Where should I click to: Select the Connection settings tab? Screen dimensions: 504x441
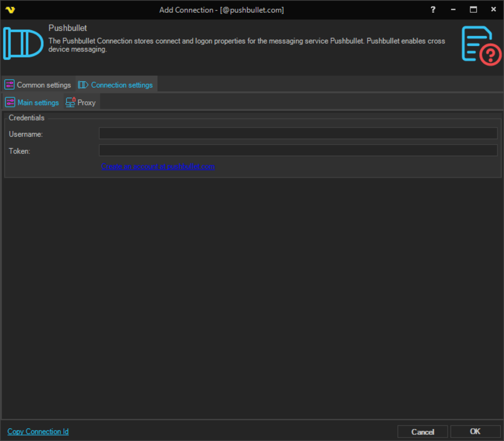(x=116, y=85)
